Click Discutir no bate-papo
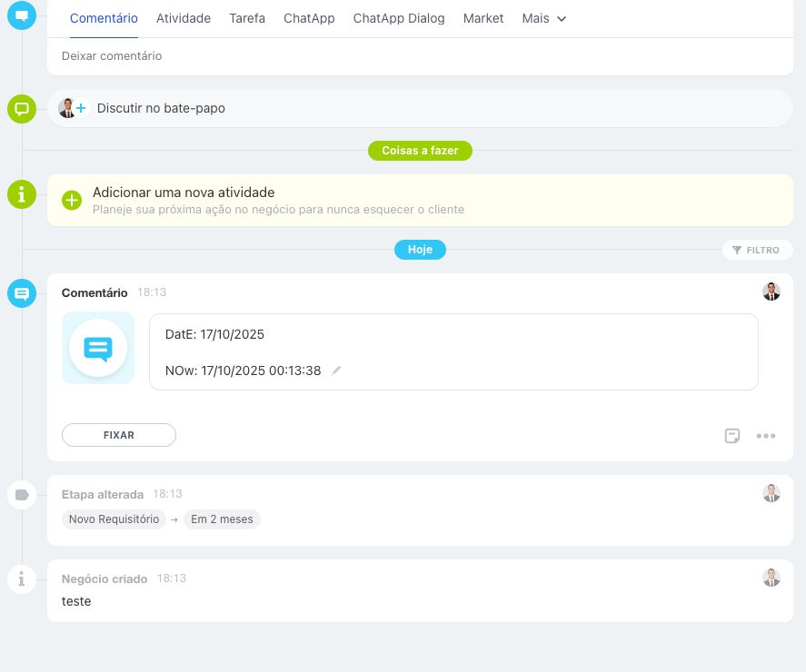 click(161, 108)
